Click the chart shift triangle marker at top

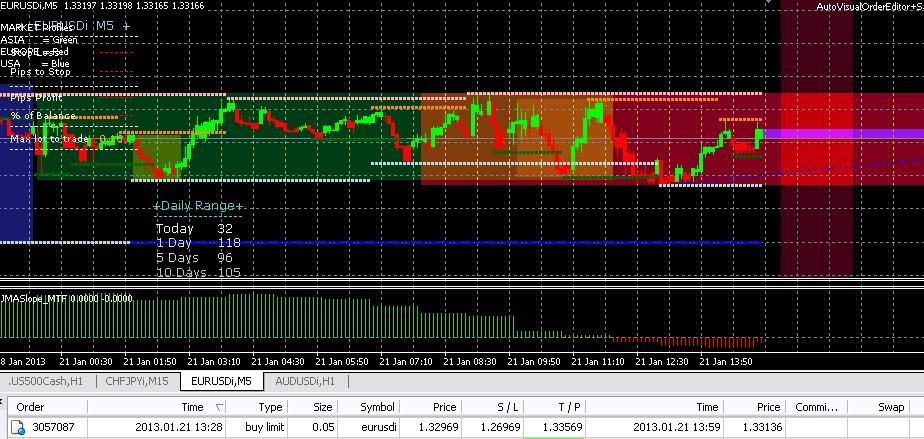(x=768, y=2)
